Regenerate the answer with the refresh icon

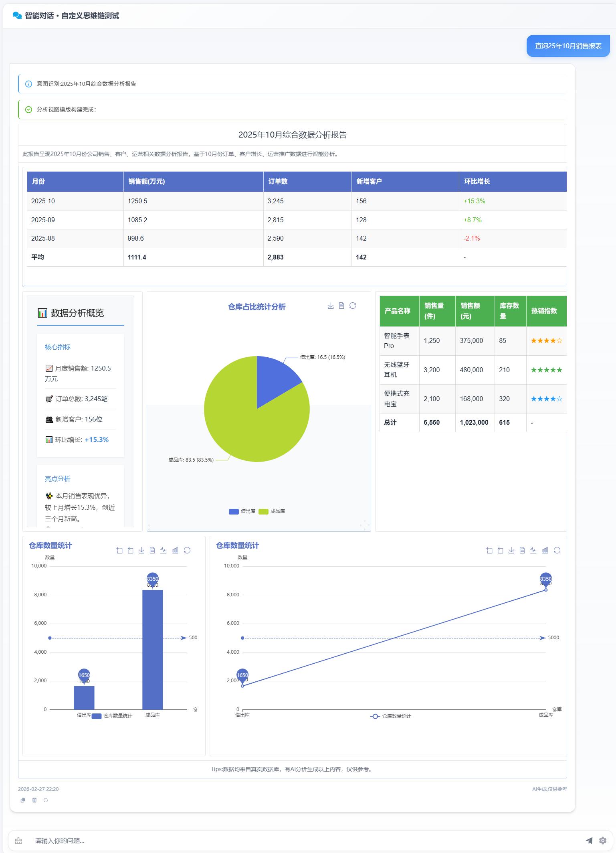click(46, 800)
